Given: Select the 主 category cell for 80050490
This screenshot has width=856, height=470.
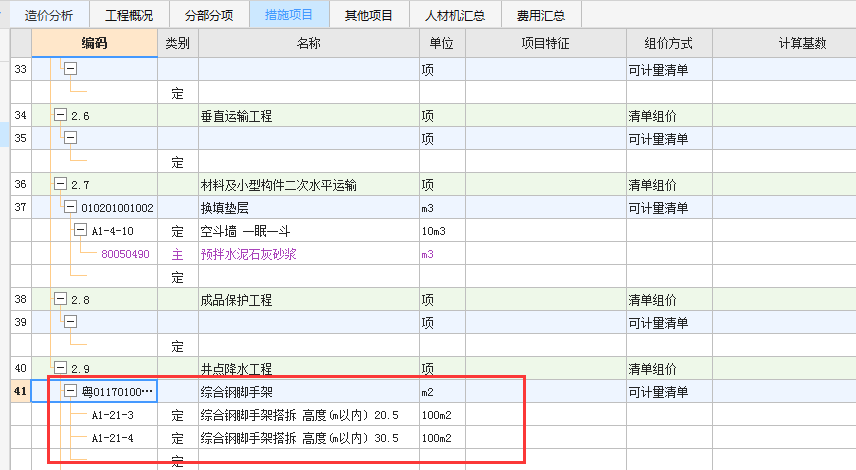Looking at the screenshot, I should [x=178, y=254].
